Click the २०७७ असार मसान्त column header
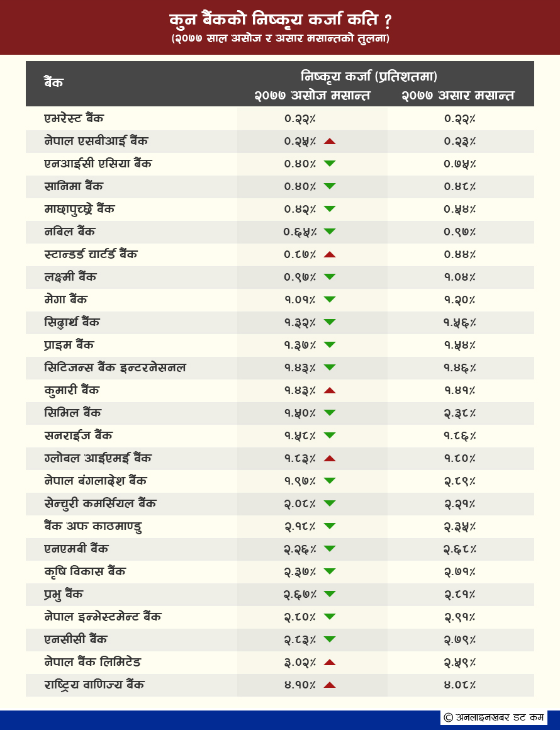The height and width of the screenshot is (730, 560). [x=458, y=96]
